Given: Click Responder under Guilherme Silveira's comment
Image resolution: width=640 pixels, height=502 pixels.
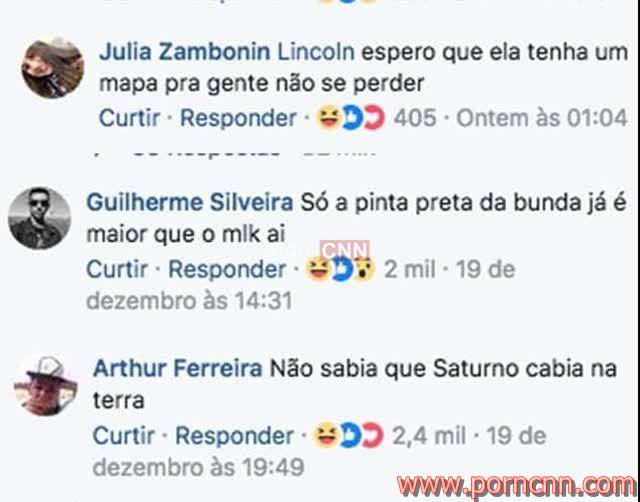Looking at the screenshot, I should 227,270.
